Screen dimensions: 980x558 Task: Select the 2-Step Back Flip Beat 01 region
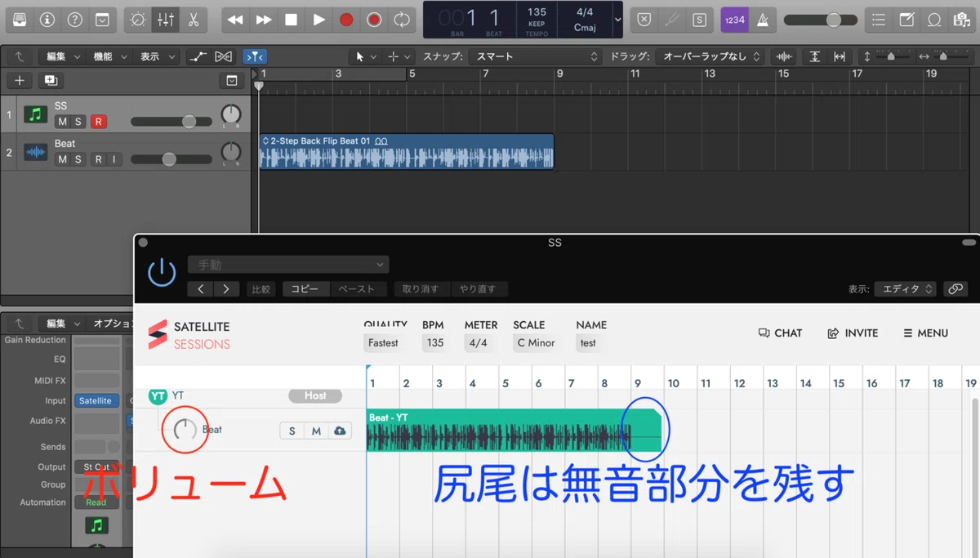(407, 152)
